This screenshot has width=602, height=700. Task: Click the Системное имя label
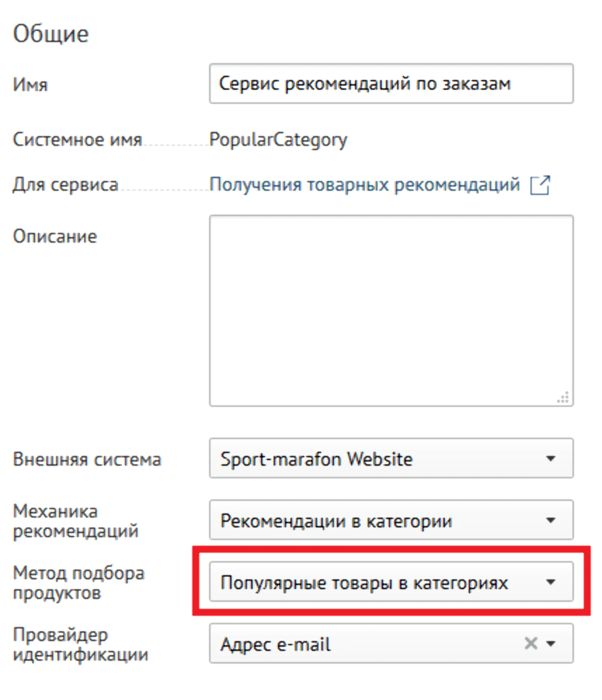pos(78,140)
